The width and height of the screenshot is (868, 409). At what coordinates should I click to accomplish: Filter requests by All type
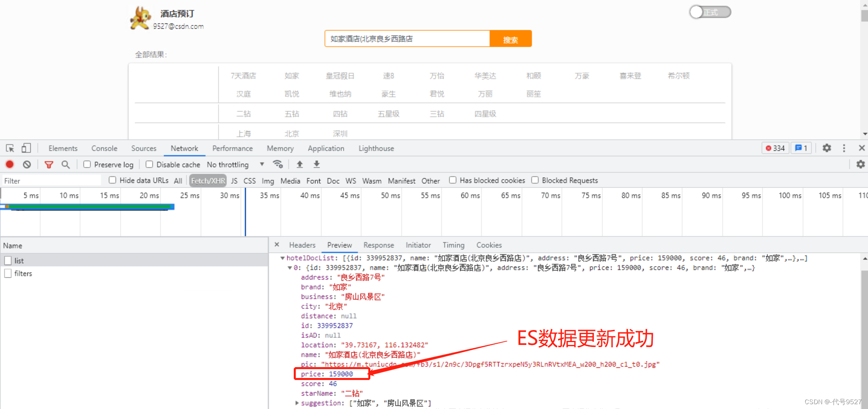(178, 181)
